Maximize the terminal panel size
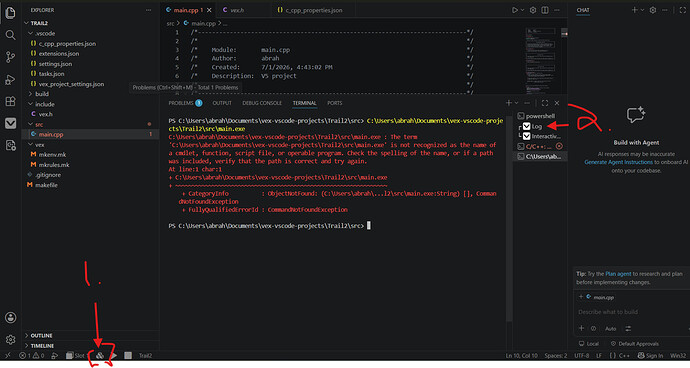Screen dimensions: 690x368 545,103
